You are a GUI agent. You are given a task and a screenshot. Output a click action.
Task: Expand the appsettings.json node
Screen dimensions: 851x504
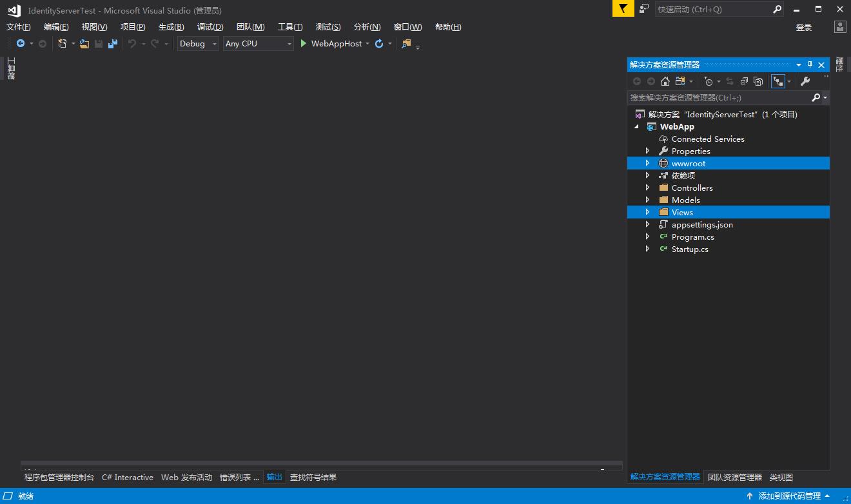pos(648,225)
